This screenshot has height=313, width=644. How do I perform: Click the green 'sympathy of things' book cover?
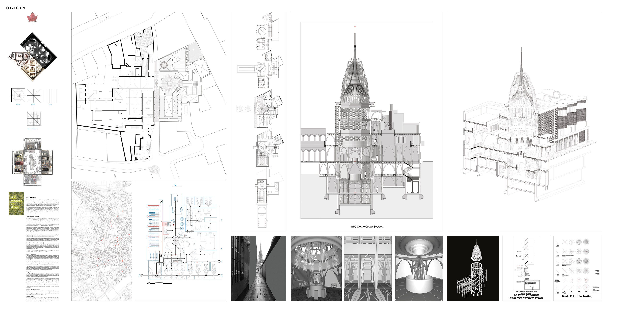(16, 204)
